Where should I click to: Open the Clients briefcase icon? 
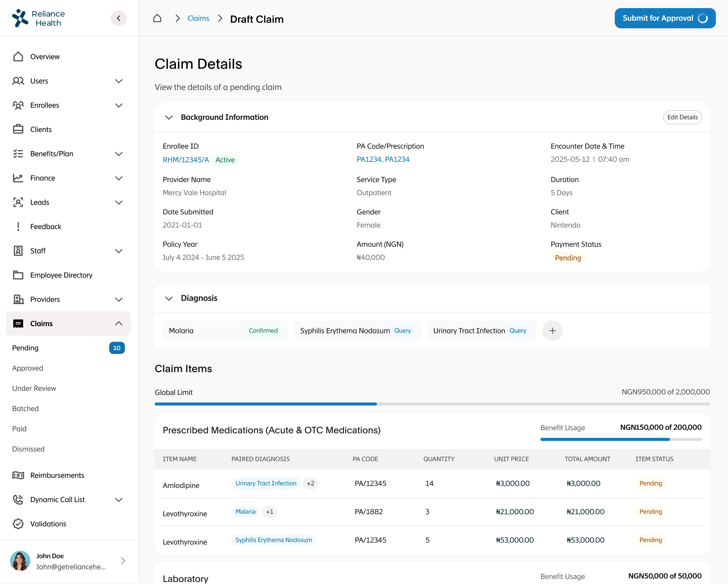point(18,129)
